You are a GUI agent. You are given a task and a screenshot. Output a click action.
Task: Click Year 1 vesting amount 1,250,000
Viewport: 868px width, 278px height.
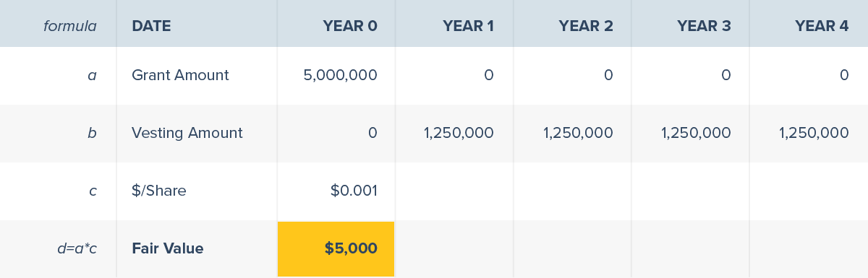[459, 133]
